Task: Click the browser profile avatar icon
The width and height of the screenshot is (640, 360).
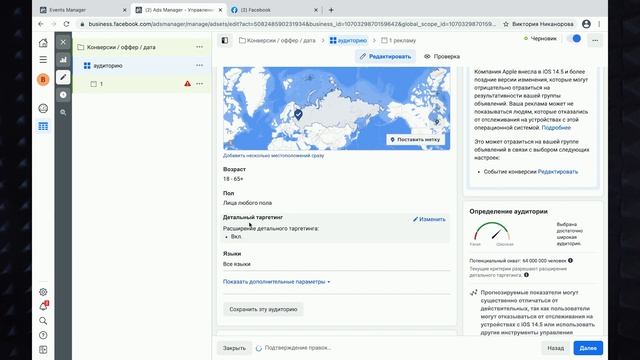Action: click(586, 24)
